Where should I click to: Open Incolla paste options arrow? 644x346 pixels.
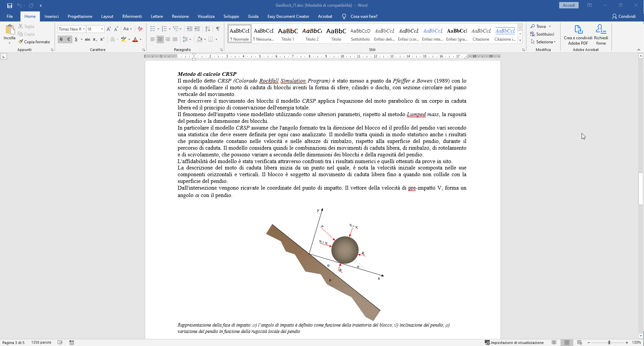pyautogui.click(x=10, y=43)
